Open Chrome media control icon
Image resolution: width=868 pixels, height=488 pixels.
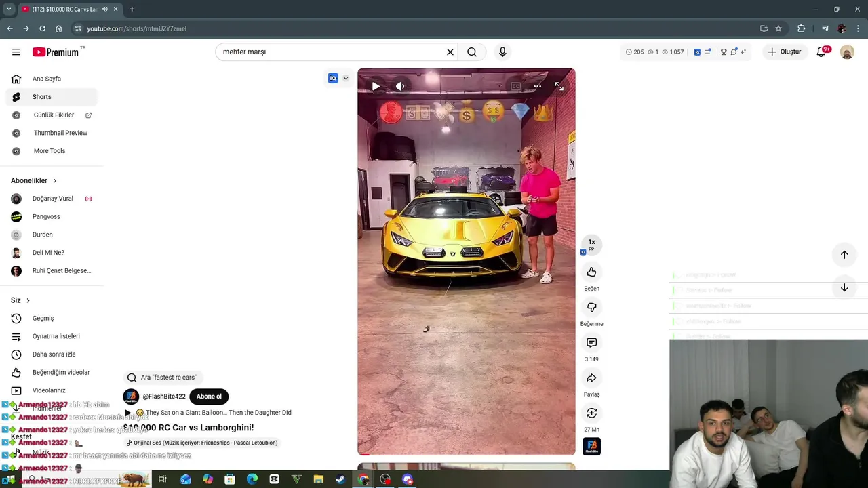tap(825, 28)
